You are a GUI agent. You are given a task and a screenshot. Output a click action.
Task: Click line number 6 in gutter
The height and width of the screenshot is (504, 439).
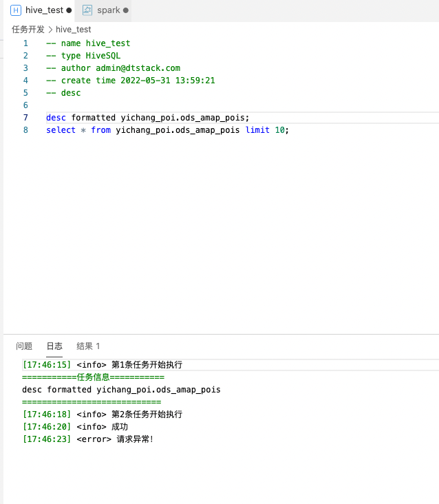coord(25,105)
